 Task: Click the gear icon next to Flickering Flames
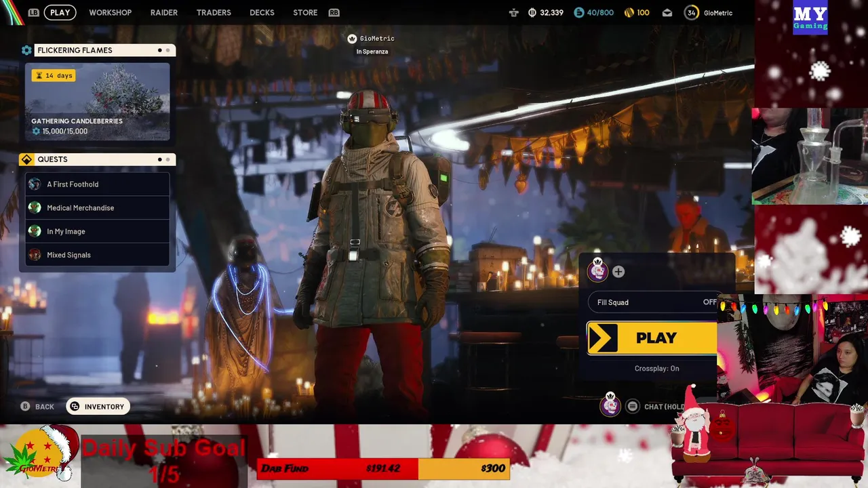(26, 50)
